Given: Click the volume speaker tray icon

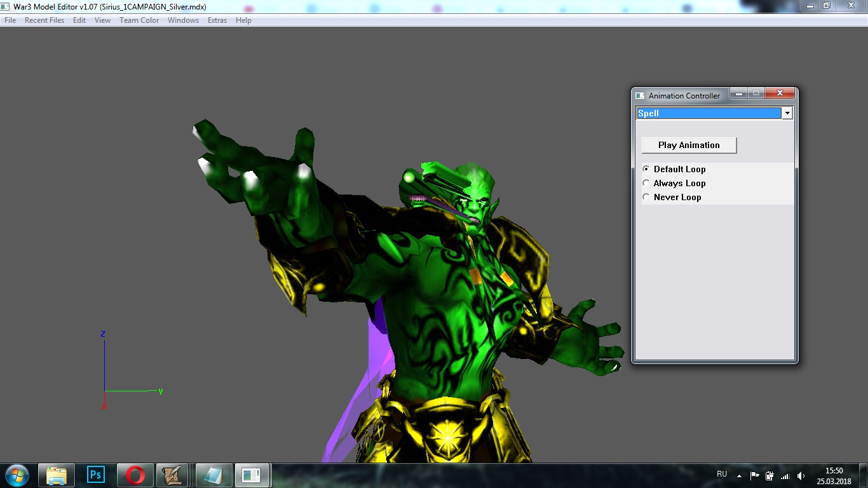Looking at the screenshot, I should pos(801,476).
